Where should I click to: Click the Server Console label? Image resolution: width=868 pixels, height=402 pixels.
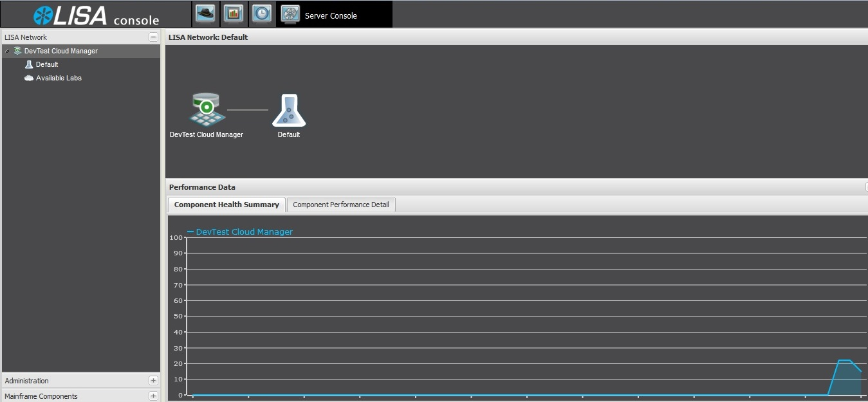331,15
